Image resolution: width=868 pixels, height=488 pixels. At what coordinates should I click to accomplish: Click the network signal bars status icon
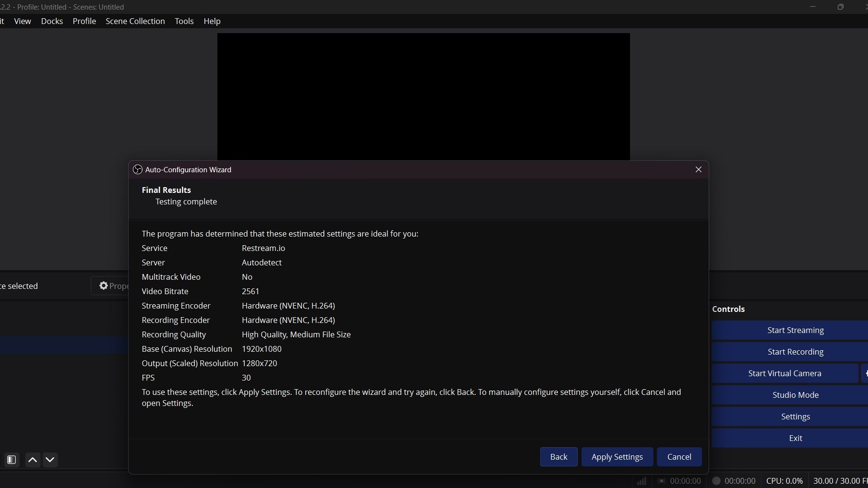coord(642,481)
